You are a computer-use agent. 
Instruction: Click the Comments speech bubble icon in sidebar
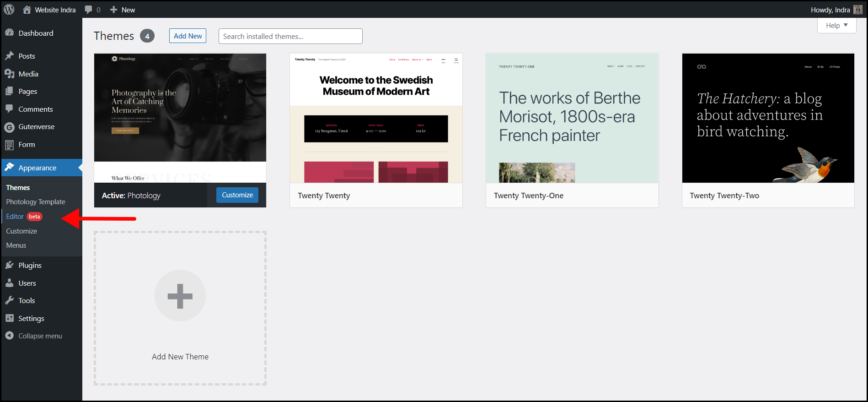9,109
